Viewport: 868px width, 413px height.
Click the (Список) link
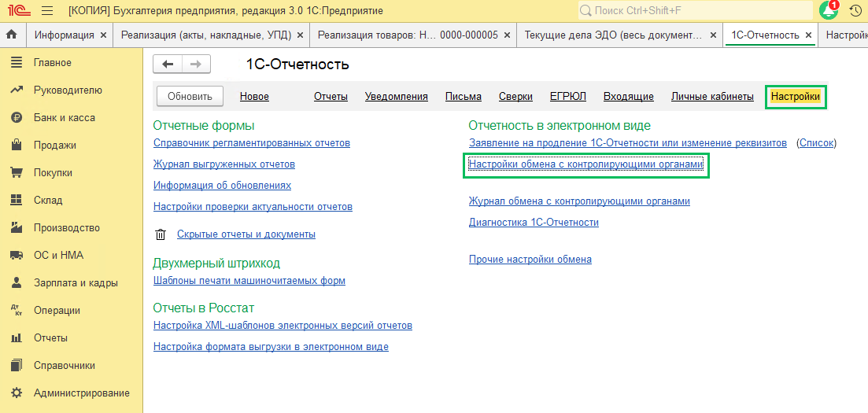(817, 143)
